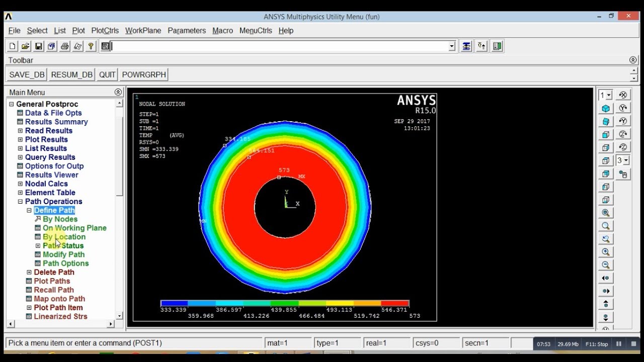Open ANSYS Help question mark icon

pos(91,46)
